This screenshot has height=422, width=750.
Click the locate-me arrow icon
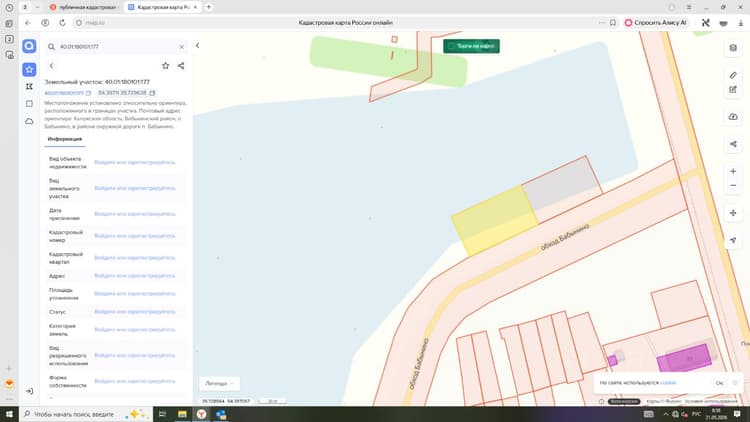coord(733,240)
